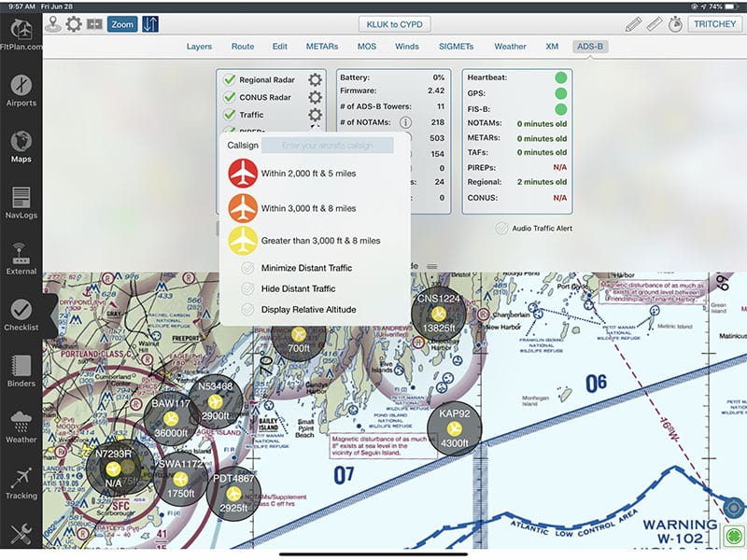Select the pencil drawing tool
The height and width of the screenshot is (560, 747).
coord(633,24)
